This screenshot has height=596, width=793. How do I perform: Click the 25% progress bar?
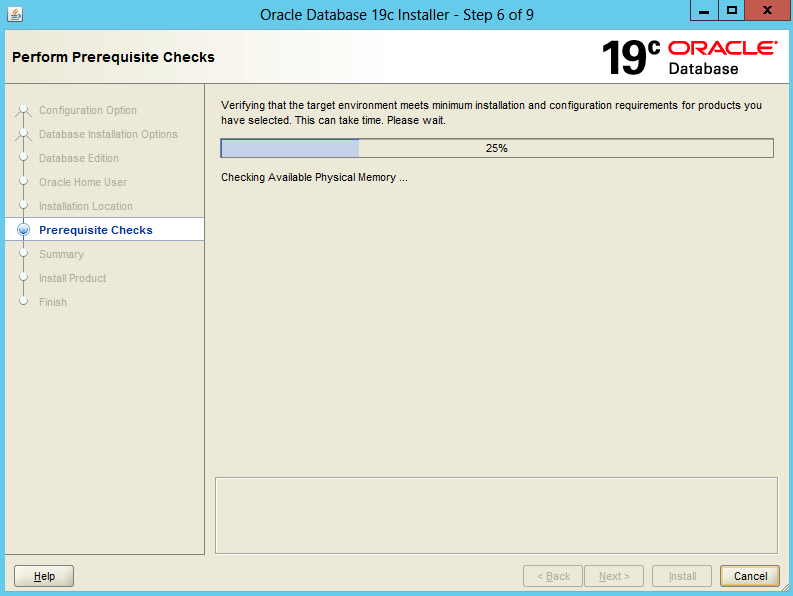(497, 148)
